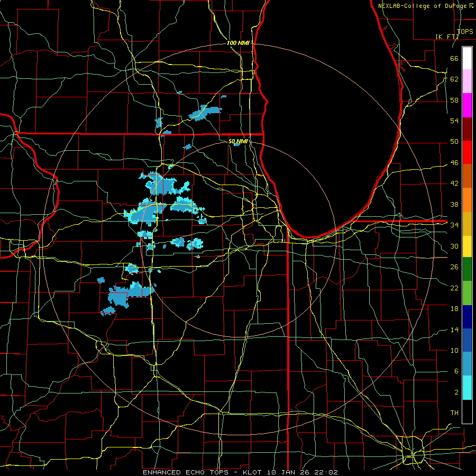Screen dimensions: 476x476
Task: Click the '54' legend value
Action: [x=454, y=121]
